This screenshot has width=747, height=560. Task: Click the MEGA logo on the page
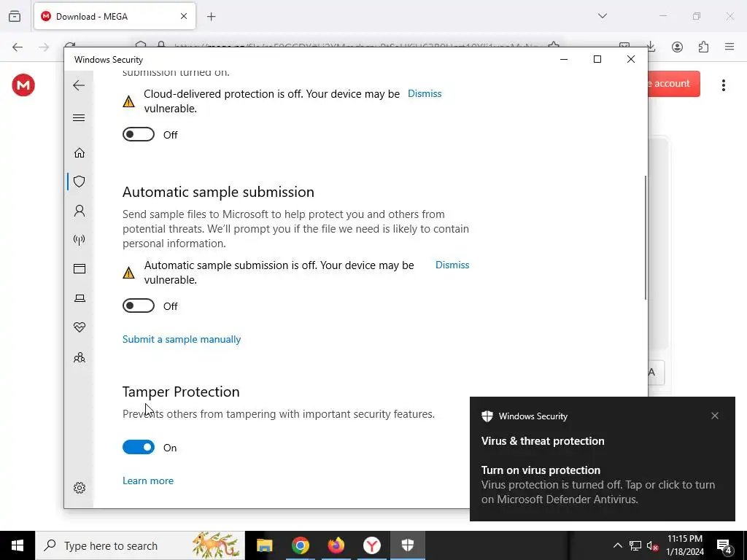coord(23,85)
